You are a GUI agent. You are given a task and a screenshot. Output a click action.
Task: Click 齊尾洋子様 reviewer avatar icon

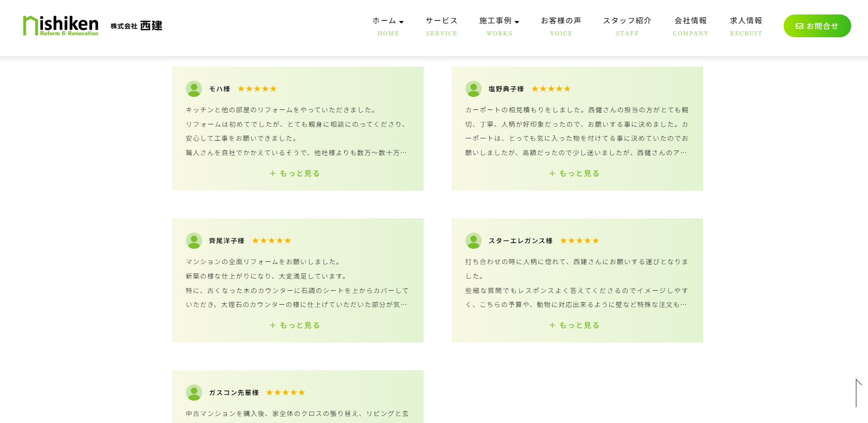pos(194,240)
